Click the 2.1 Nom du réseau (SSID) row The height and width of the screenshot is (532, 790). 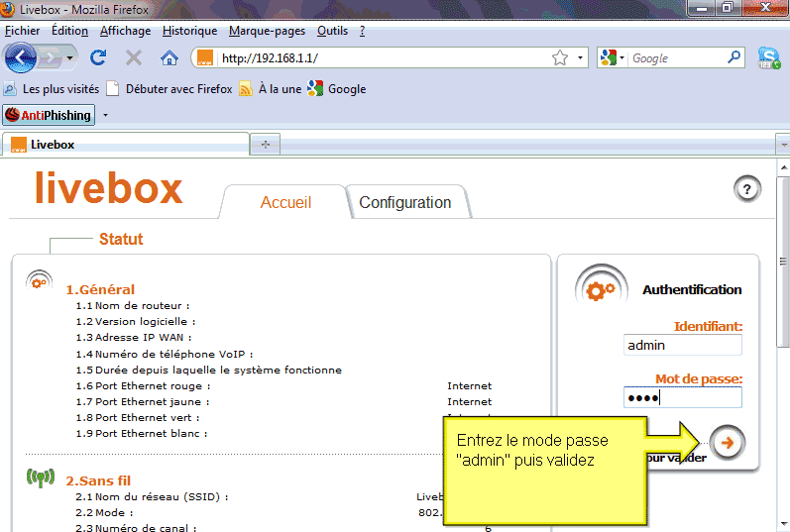point(153,497)
